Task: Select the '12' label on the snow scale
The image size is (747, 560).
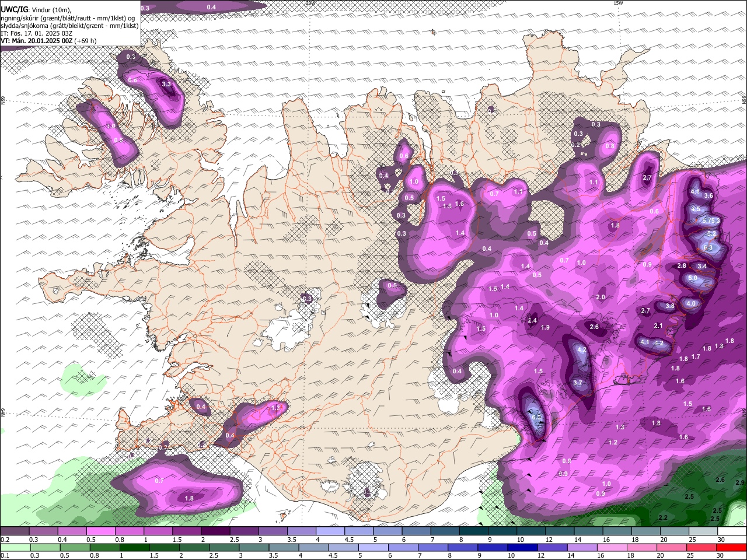Action: click(x=549, y=540)
